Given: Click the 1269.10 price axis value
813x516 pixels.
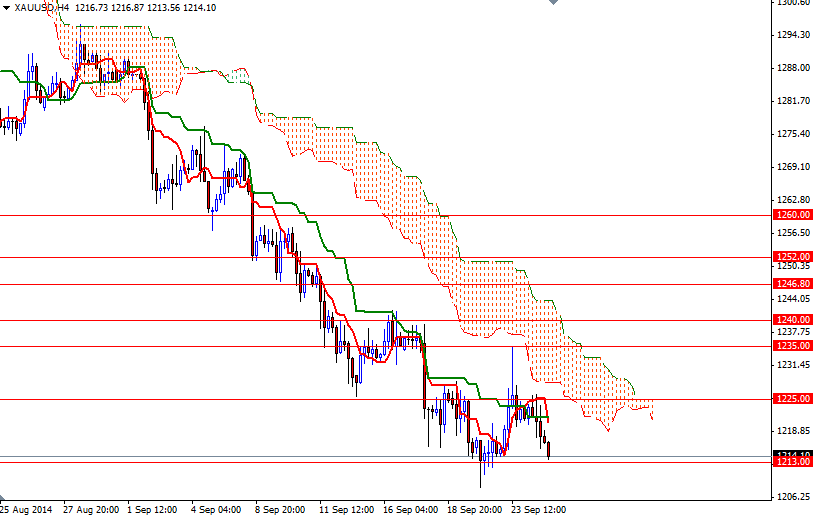Looking at the screenshot, I should [x=793, y=166].
